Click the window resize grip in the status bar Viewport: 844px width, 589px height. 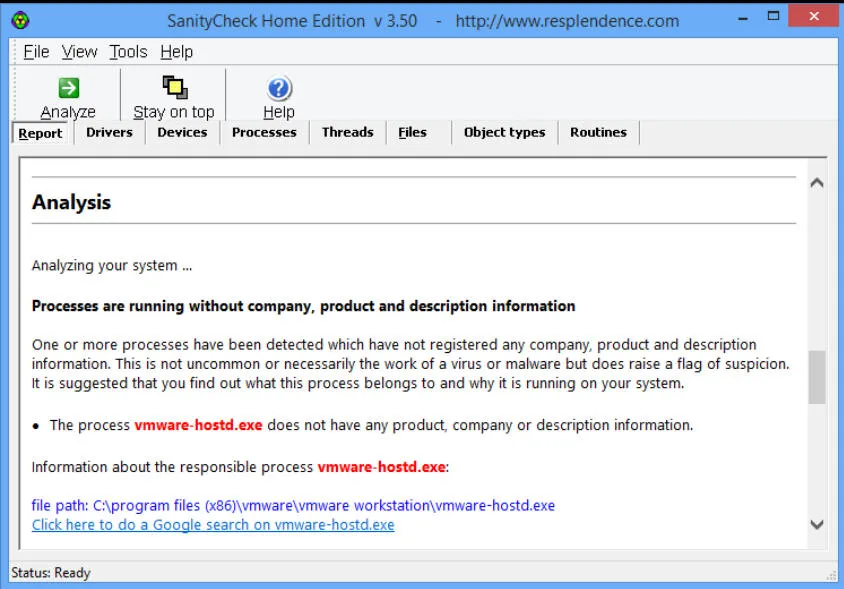pyautogui.click(x=832, y=576)
